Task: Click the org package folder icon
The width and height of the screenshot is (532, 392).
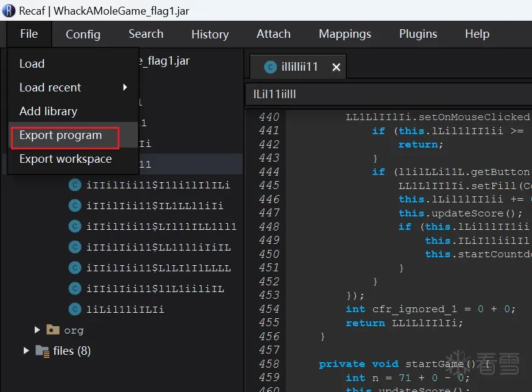Action: [52, 330]
